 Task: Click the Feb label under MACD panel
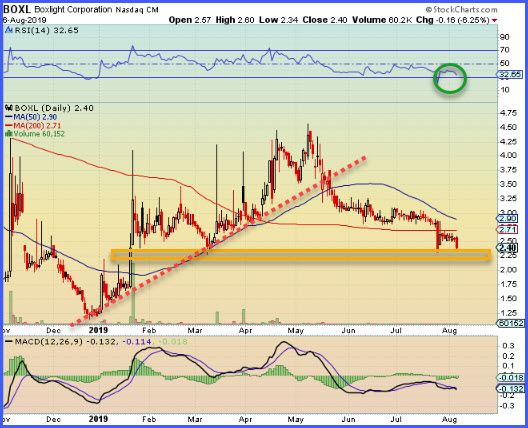(x=149, y=419)
